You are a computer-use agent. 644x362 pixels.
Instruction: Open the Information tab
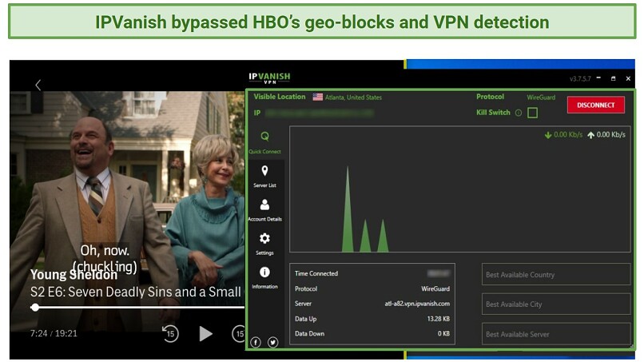pyautogui.click(x=265, y=278)
